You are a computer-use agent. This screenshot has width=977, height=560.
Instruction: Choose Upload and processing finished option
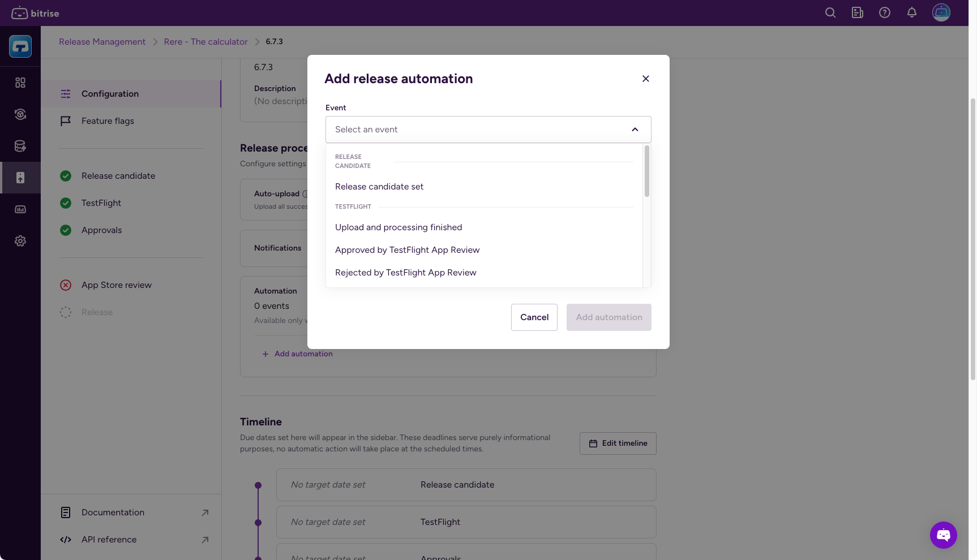(398, 227)
